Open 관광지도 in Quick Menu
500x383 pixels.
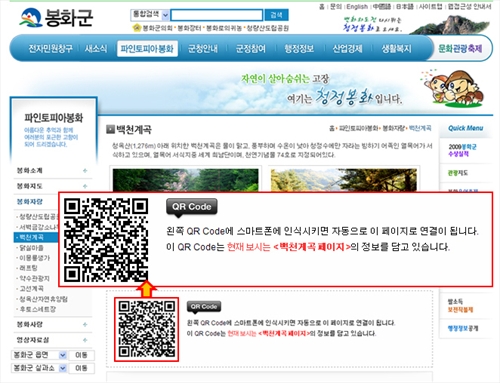pyautogui.click(x=458, y=173)
